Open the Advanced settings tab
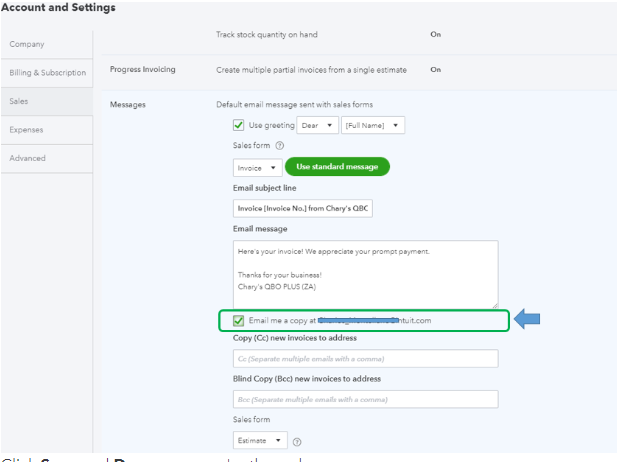This screenshot has height=462, width=617. point(28,158)
